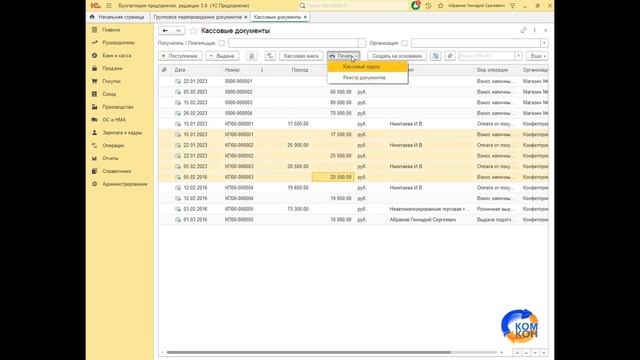This screenshot has height=360, width=640.
Task: Select the Кассовые документы tab
Action: point(277,17)
